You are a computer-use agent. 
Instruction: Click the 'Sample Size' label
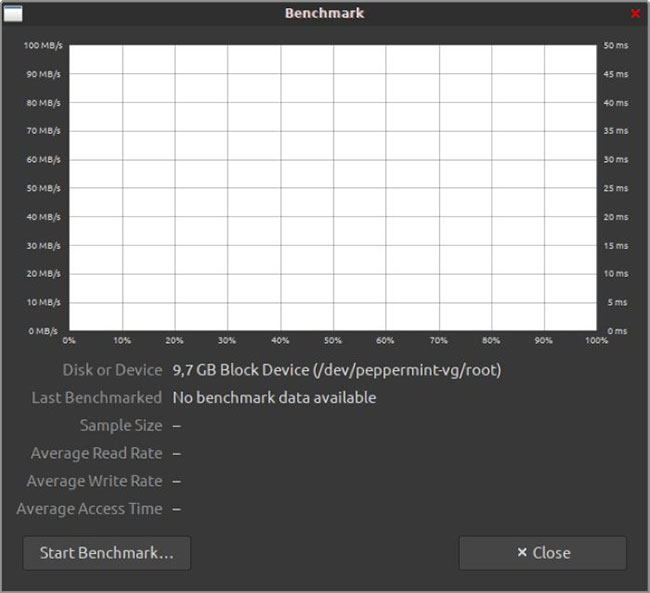(x=121, y=425)
